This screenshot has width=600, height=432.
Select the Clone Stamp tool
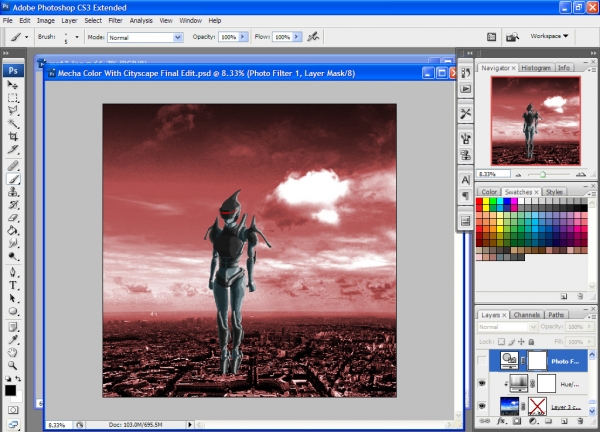pyautogui.click(x=13, y=192)
